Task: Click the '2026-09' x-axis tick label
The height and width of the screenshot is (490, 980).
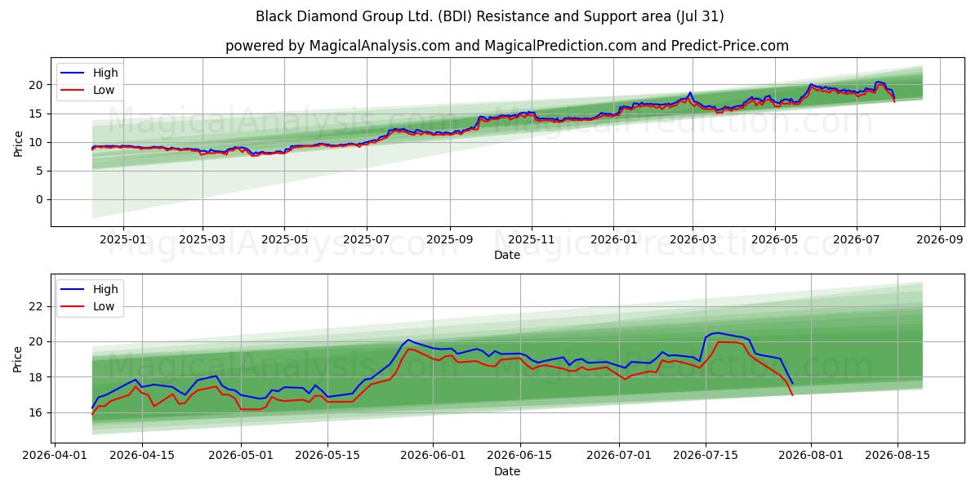Action: tap(940, 238)
